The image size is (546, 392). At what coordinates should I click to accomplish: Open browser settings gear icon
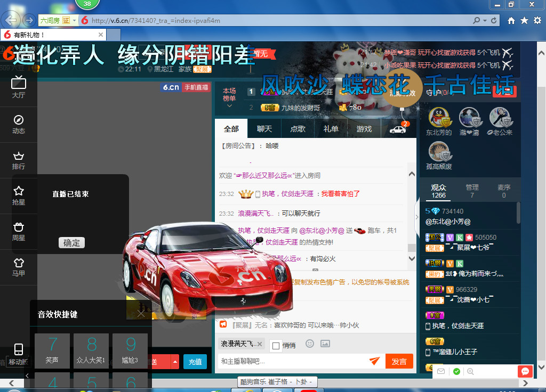click(x=537, y=21)
